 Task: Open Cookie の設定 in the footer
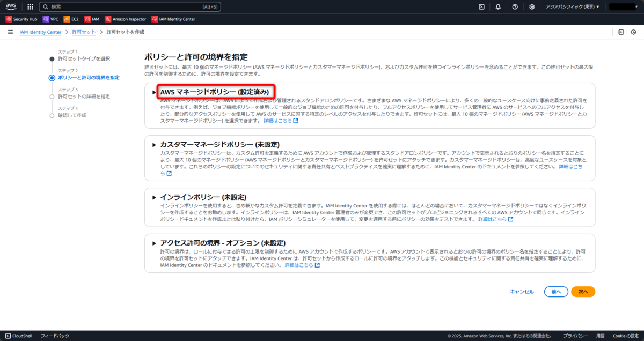click(x=625, y=336)
